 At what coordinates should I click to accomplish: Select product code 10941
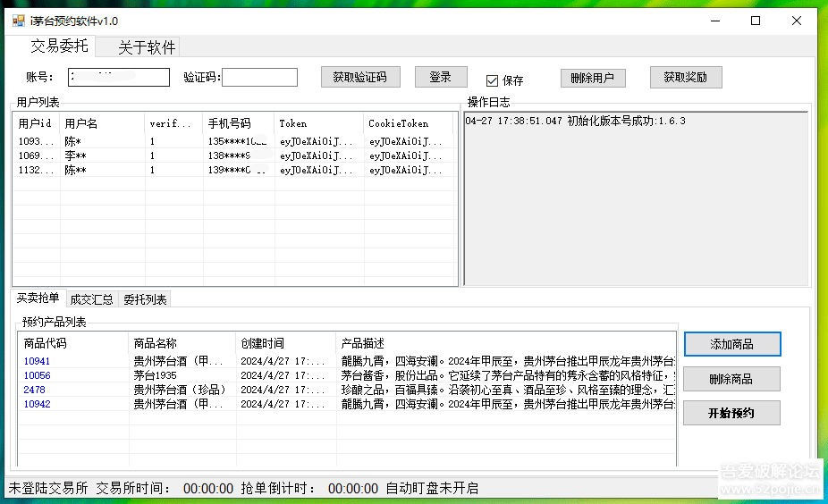37,361
